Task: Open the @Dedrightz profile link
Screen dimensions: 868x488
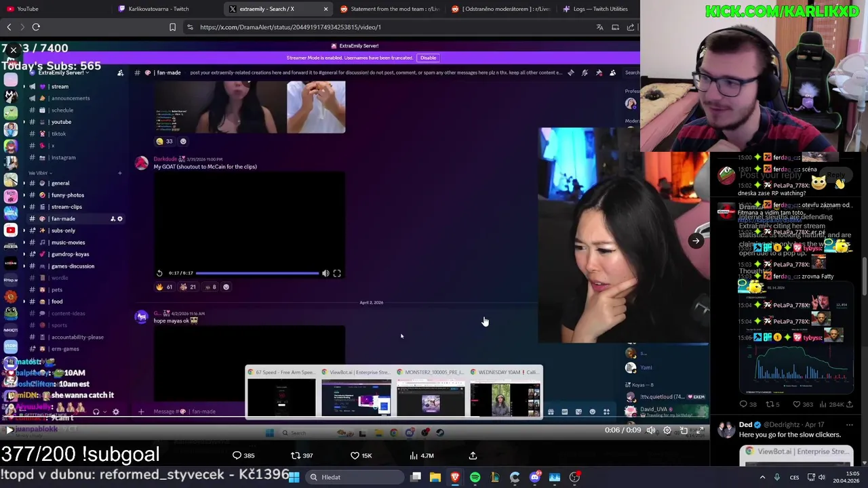Action: tap(783, 425)
